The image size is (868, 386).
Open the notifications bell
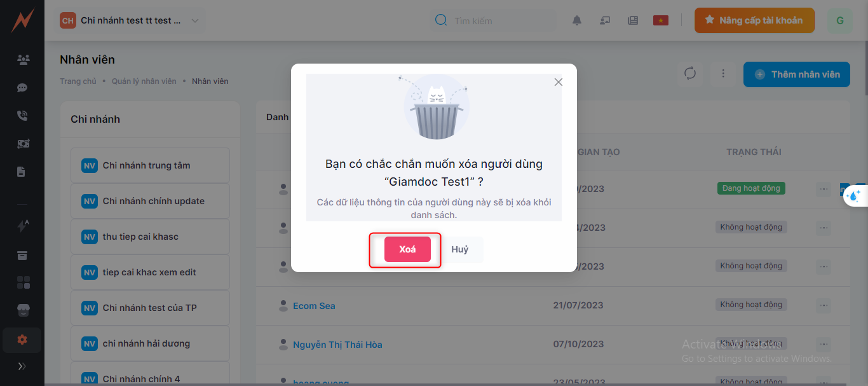(577, 20)
